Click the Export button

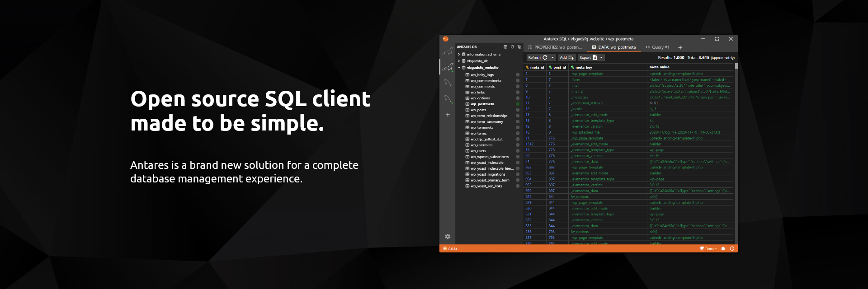tap(588, 57)
